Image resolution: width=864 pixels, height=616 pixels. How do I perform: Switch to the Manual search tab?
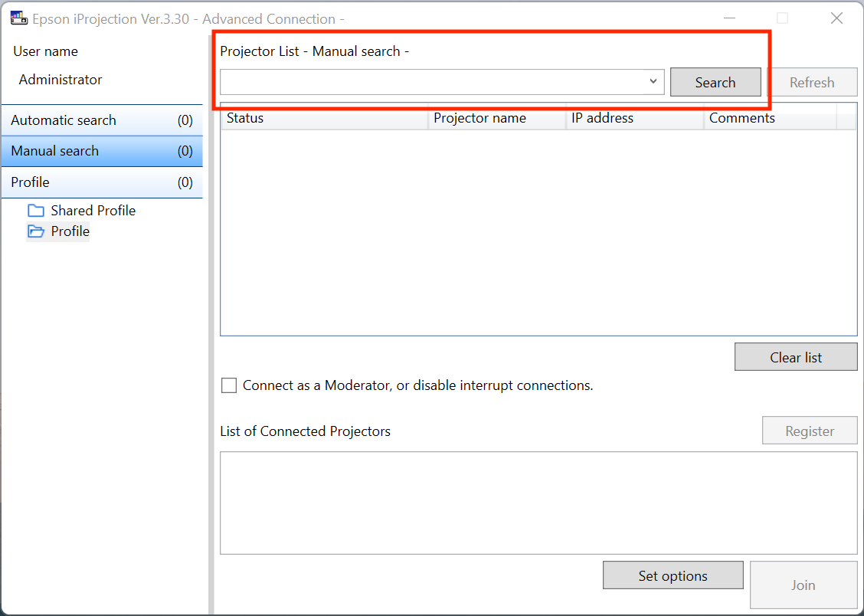(102, 151)
